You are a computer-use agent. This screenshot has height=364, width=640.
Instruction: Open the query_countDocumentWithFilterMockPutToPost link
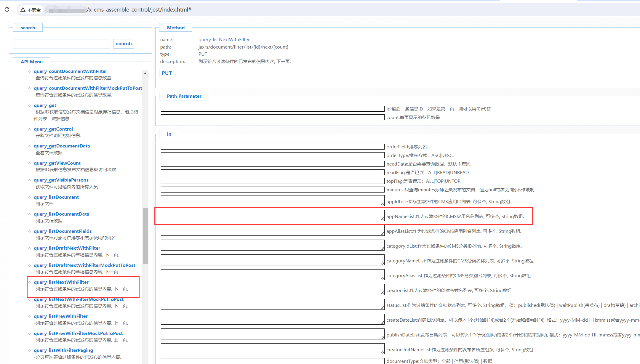pyautogui.click(x=88, y=88)
